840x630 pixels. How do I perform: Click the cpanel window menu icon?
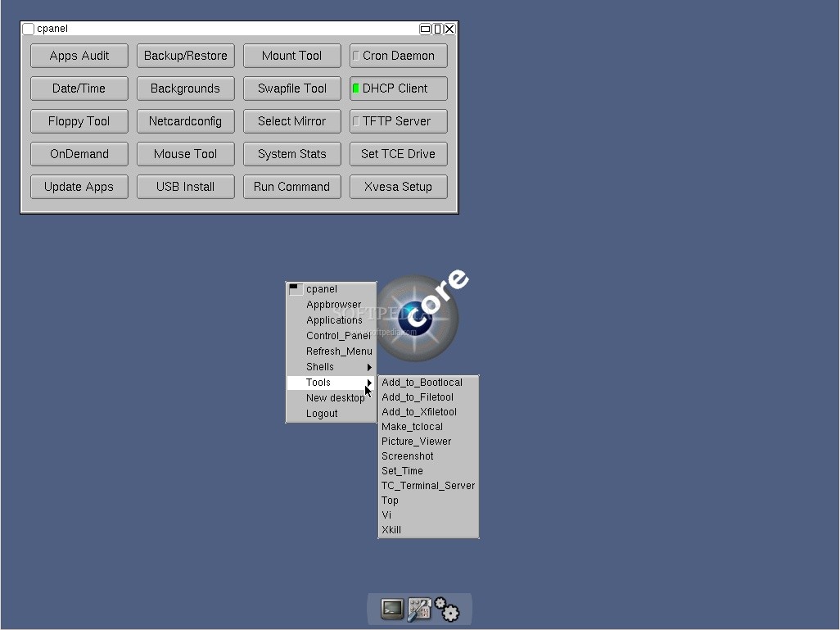29,29
